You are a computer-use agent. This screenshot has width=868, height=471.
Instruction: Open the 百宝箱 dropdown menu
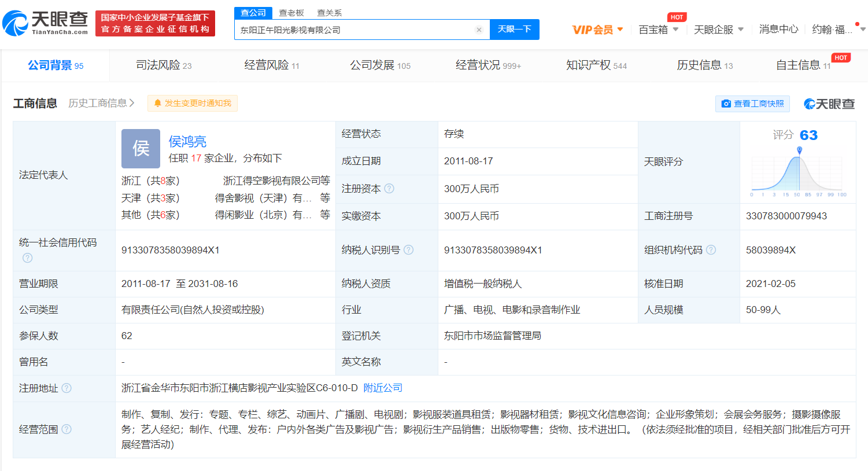658,30
